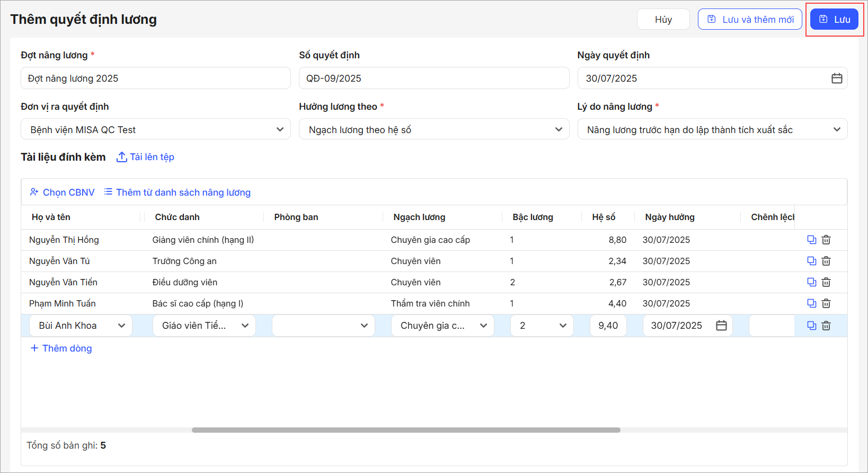The height and width of the screenshot is (473, 868).
Task: Click the Chức danh column header
Action: (177, 217)
